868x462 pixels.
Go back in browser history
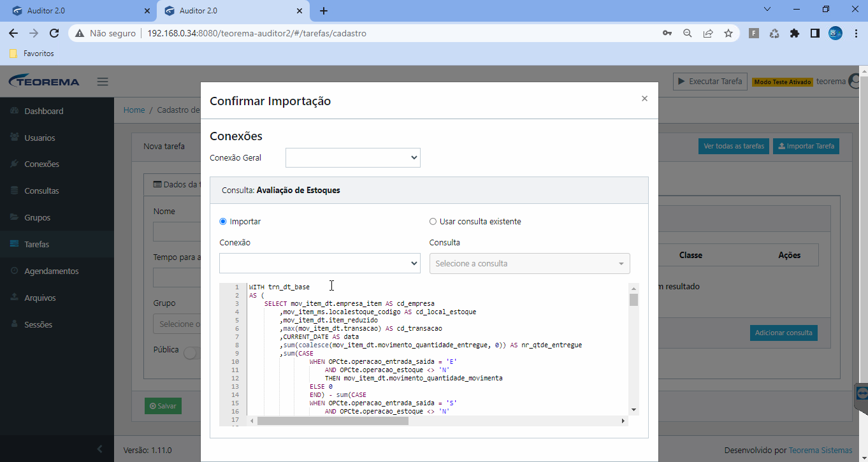tap(13, 33)
